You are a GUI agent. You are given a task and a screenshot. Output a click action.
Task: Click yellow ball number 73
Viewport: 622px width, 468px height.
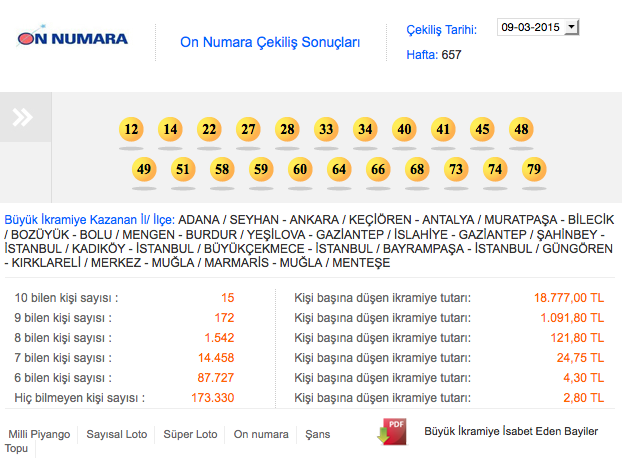coord(456,169)
